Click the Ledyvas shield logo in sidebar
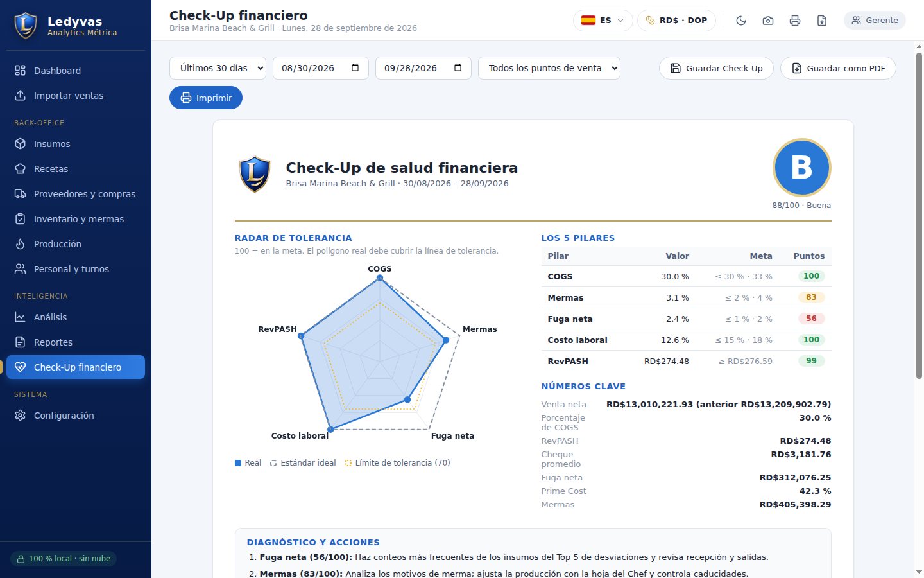The width and height of the screenshot is (924, 578). [x=26, y=26]
